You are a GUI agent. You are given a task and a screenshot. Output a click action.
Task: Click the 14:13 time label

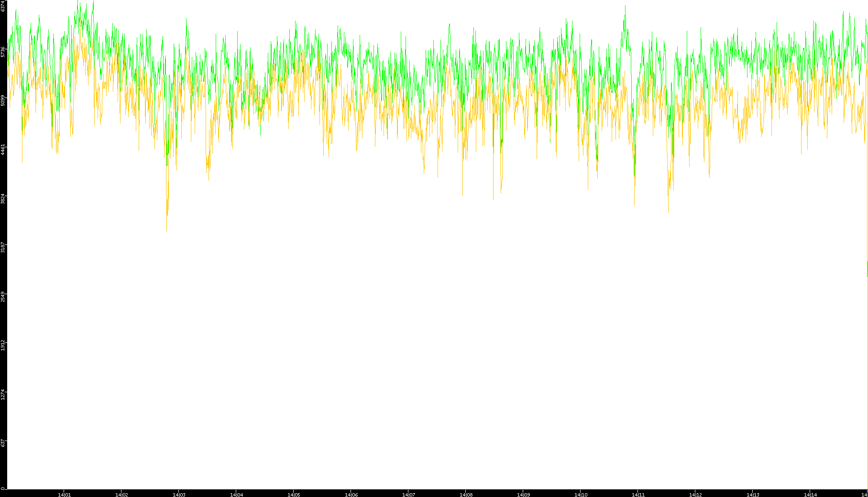pos(753,494)
